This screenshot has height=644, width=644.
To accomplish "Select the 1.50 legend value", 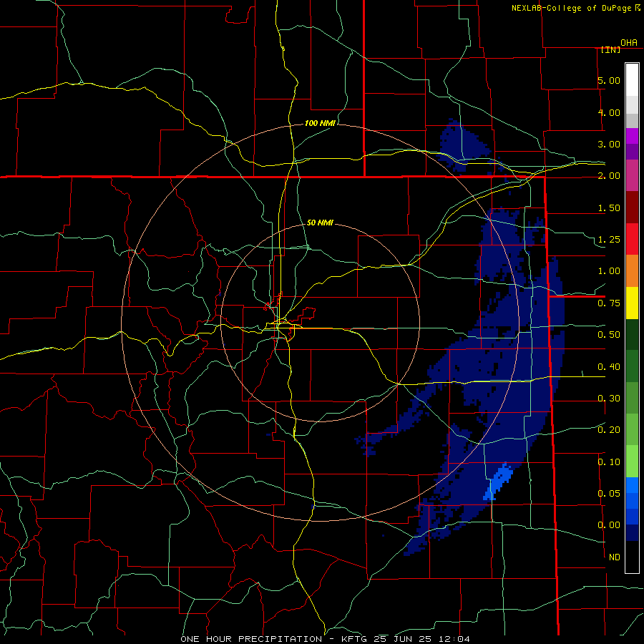I will [609, 208].
